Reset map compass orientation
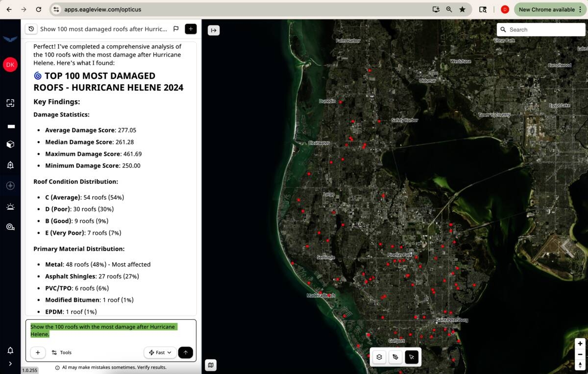This screenshot has width=588, height=374. click(x=580, y=365)
